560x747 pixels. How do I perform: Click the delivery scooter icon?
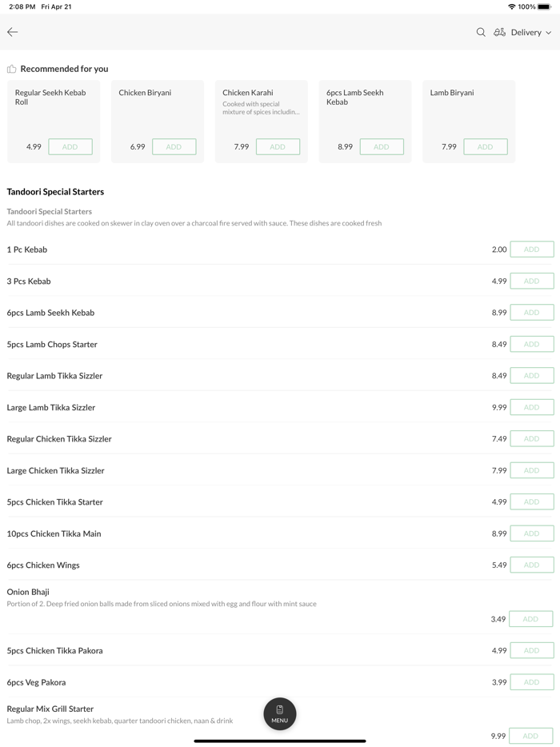[x=499, y=32]
